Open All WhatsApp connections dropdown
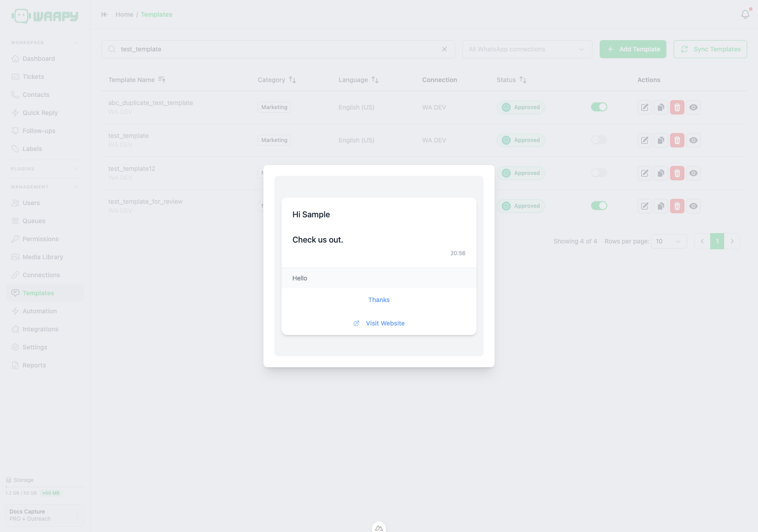 [527, 49]
